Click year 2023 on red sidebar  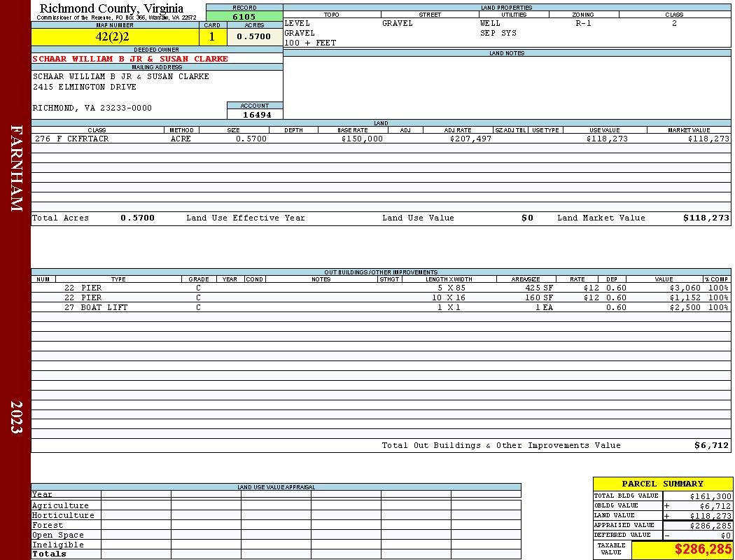coord(17,417)
